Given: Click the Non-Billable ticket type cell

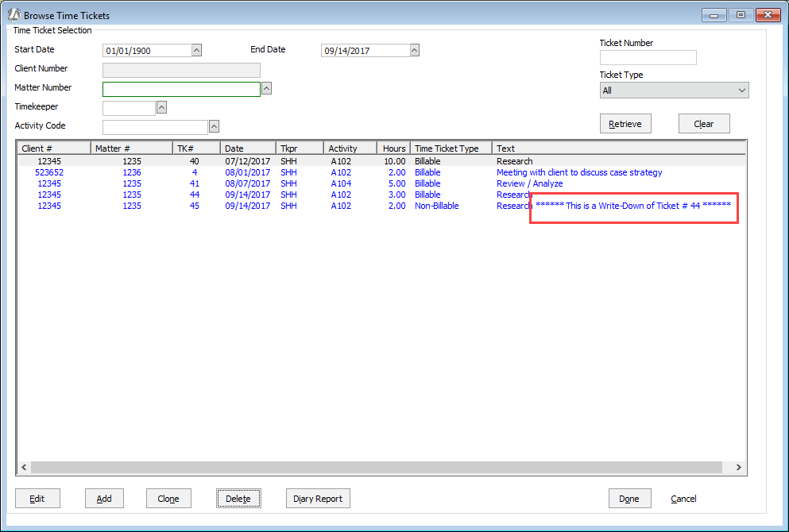Looking at the screenshot, I should pyautogui.click(x=437, y=206).
